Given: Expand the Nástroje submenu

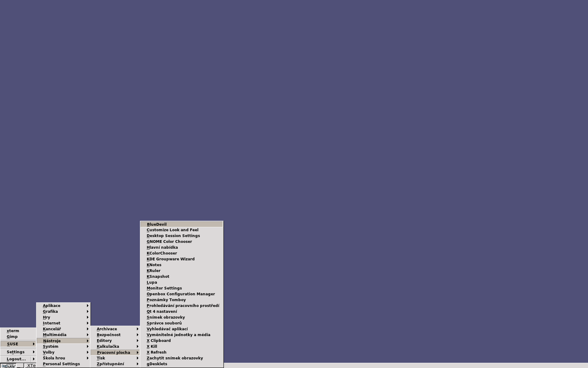Looking at the screenshot, I should pyautogui.click(x=63, y=341).
